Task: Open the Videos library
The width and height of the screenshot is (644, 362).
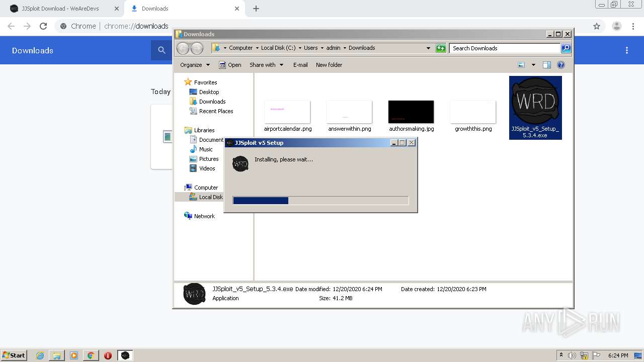Action: click(202, 168)
